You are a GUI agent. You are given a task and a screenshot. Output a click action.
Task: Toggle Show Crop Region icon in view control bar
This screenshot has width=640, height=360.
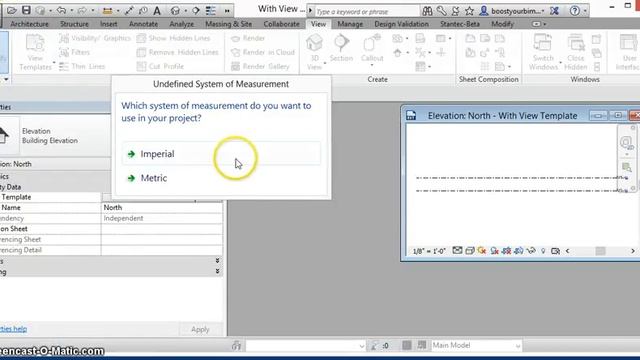(x=519, y=251)
